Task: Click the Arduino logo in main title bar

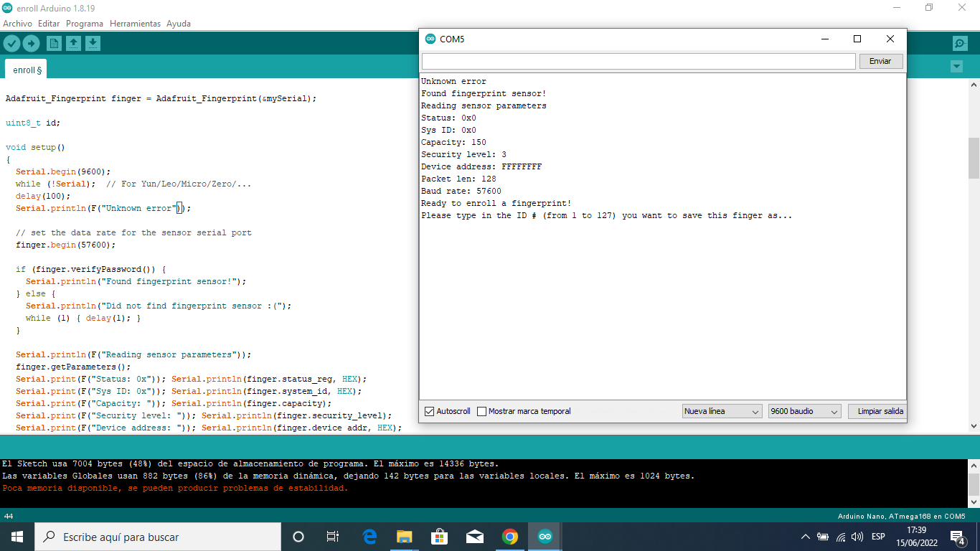Action: click(x=7, y=7)
